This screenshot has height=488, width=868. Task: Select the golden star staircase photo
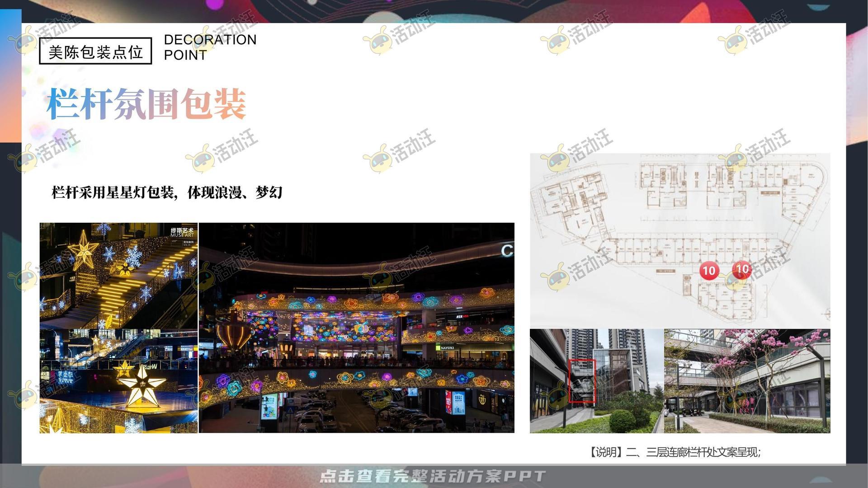tap(118, 276)
